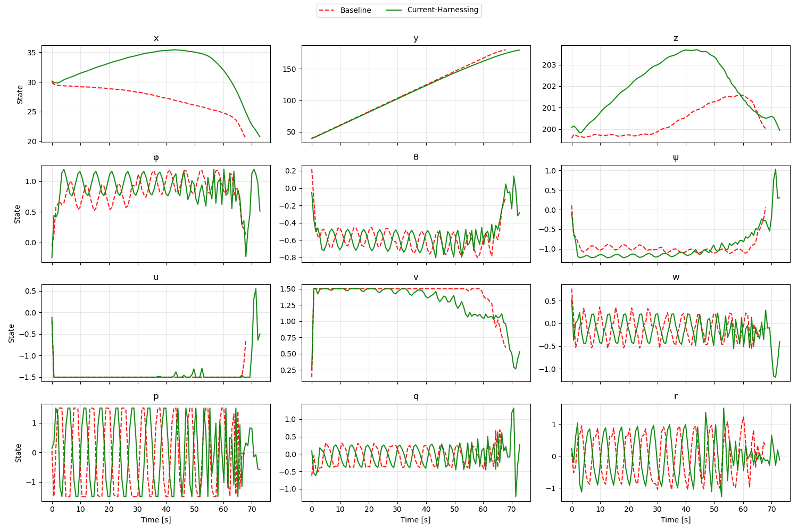Click the 'State' axis label of x plot

pyautogui.click(x=20, y=94)
